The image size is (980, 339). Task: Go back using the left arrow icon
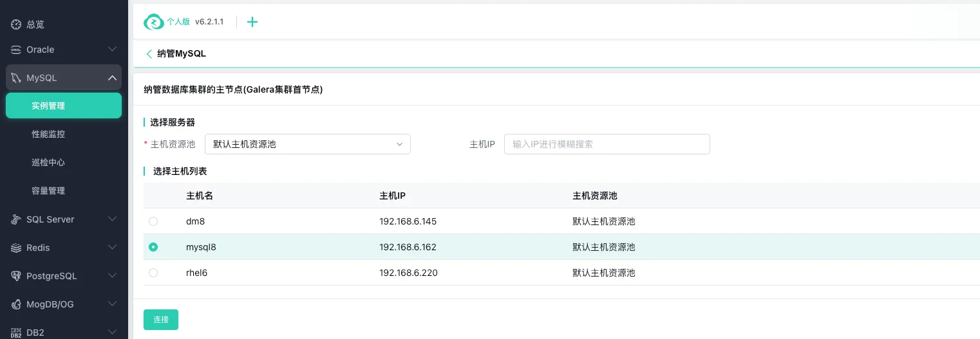[x=149, y=54]
